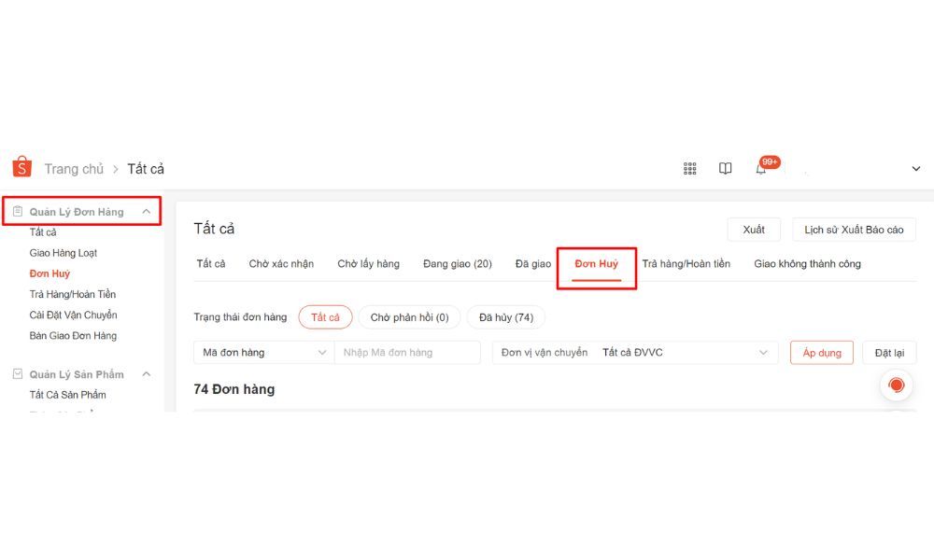This screenshot has height=560, width=934.
Task: Select the Tất cả order status filter
Action: 325,317
